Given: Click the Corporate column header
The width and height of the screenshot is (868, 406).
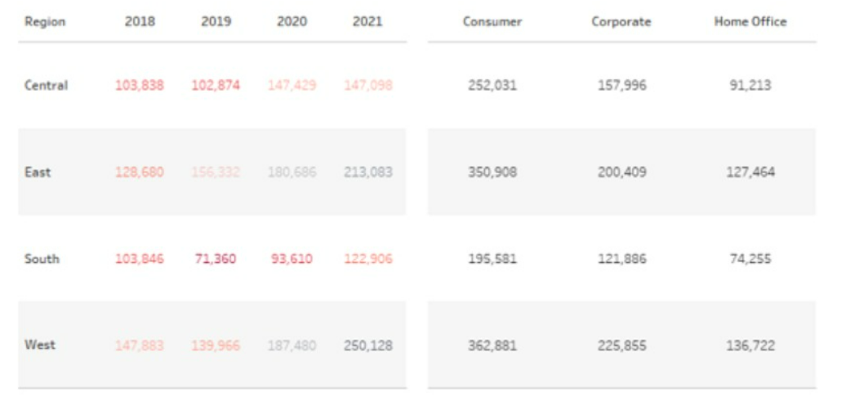Looking at the screenshot, I should point(621,22).
